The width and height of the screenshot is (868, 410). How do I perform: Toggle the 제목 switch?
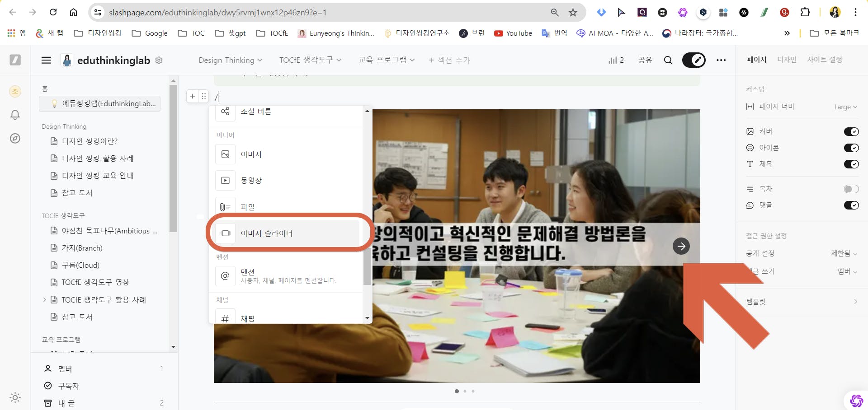pyautogui.click(x=851, y=164)
